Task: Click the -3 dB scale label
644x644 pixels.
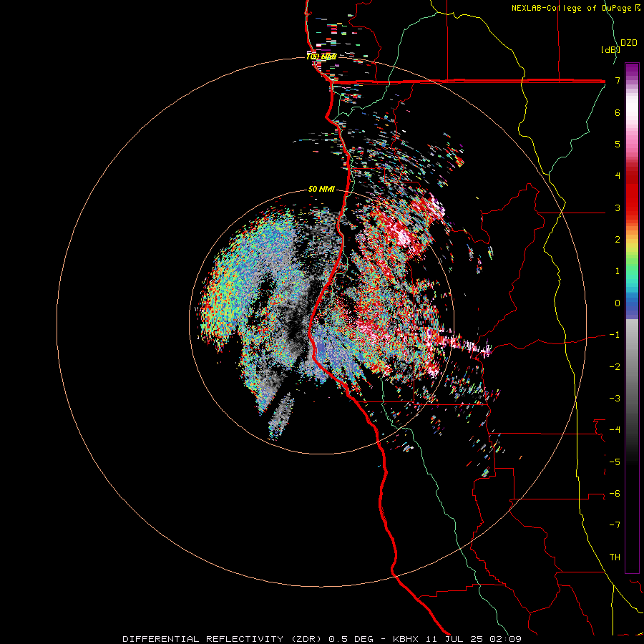Action: [615, 399]
